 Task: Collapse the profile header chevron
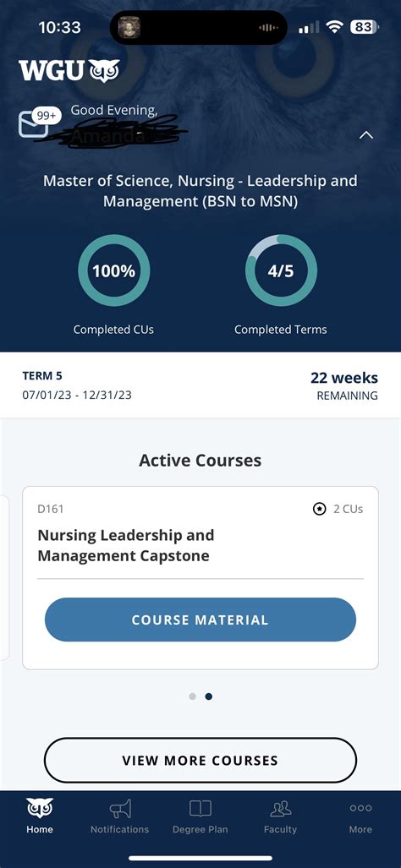coord(366,134)
